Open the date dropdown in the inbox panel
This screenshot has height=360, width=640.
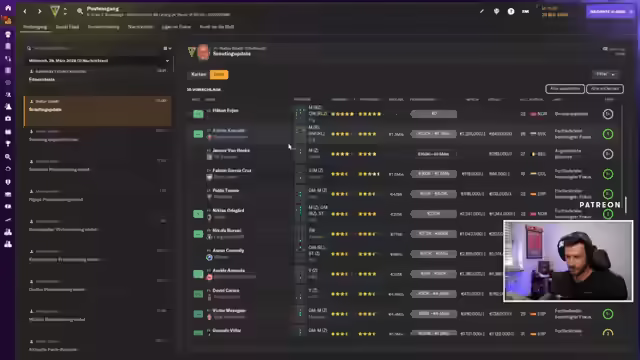[98, 60]
